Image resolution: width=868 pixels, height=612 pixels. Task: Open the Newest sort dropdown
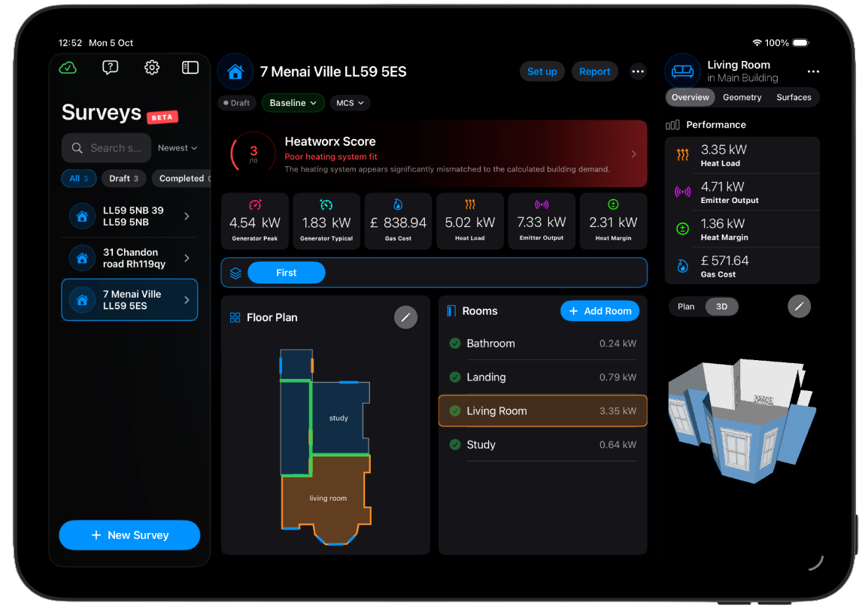point(178,148)
